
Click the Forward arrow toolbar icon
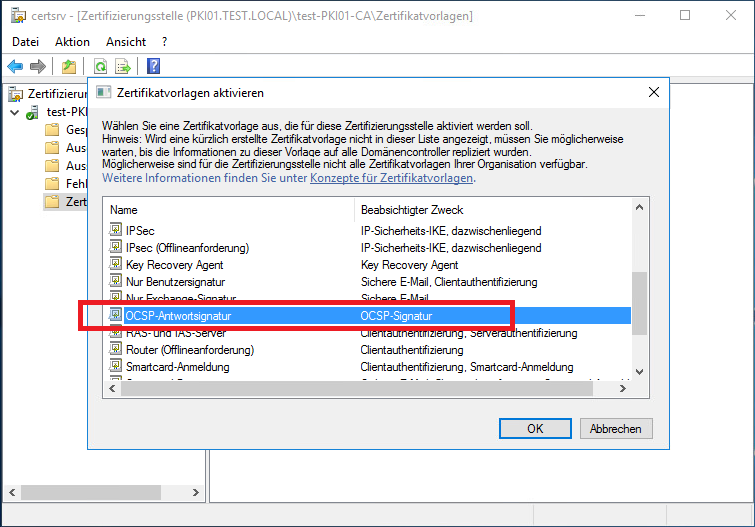37,66
